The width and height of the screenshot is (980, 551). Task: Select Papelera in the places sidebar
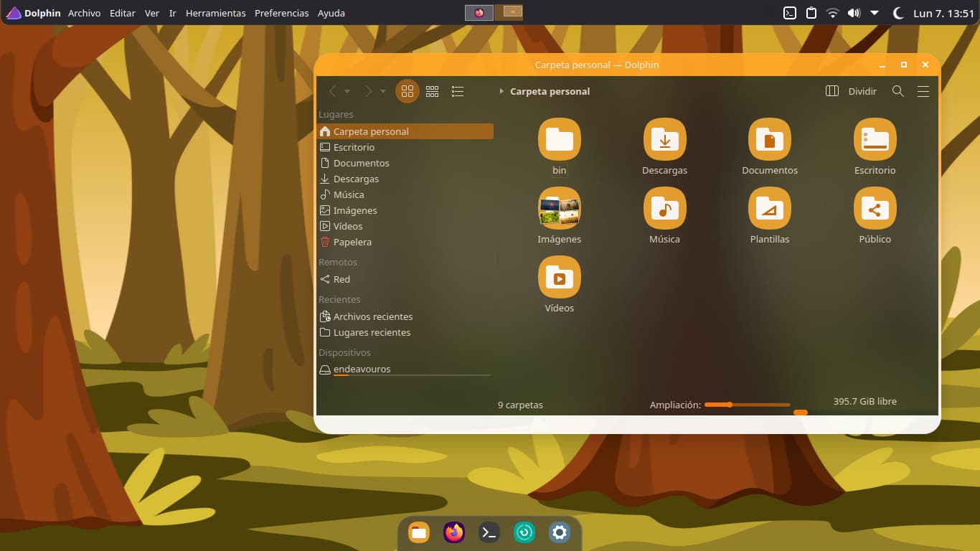click(352, 242)
